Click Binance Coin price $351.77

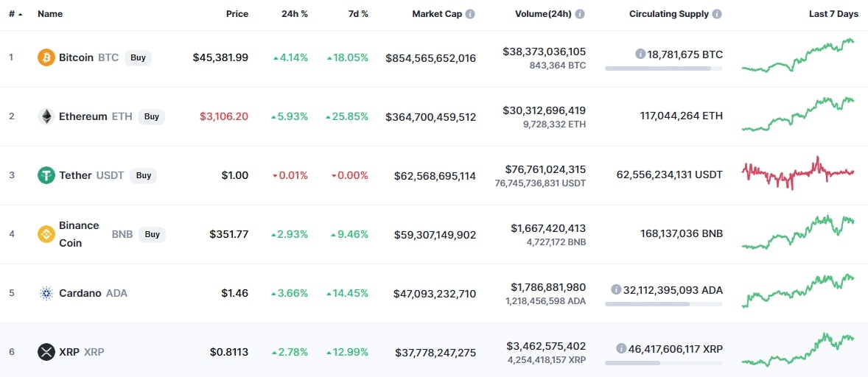click(229, 234)
